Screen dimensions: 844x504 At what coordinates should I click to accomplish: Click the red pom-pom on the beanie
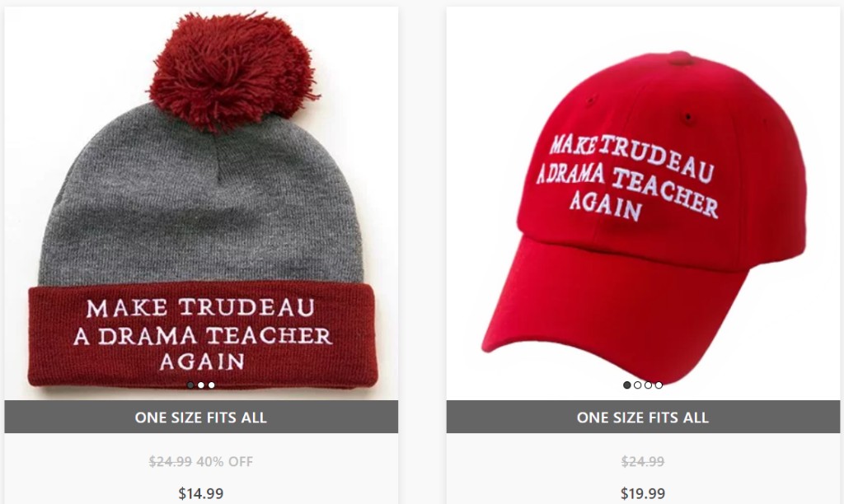(x=232, y=70)
